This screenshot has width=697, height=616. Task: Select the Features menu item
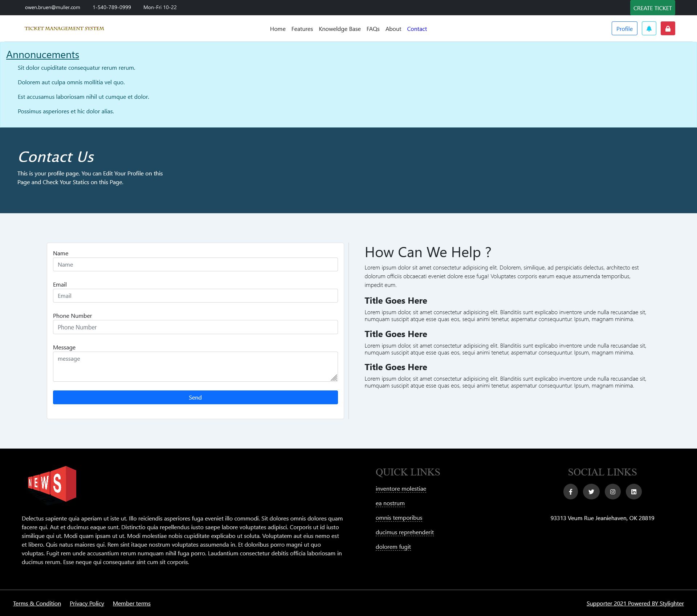(x=302, y=29)
